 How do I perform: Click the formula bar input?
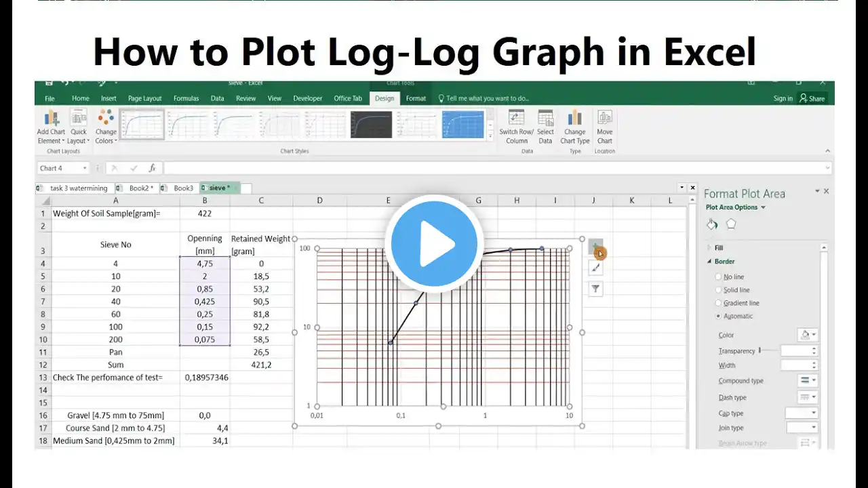pos(497,168)
